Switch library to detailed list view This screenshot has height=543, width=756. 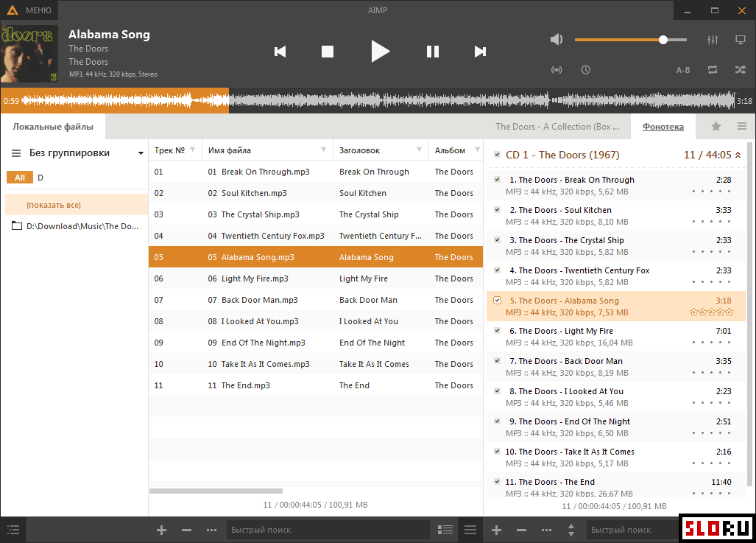coord(445,530)
